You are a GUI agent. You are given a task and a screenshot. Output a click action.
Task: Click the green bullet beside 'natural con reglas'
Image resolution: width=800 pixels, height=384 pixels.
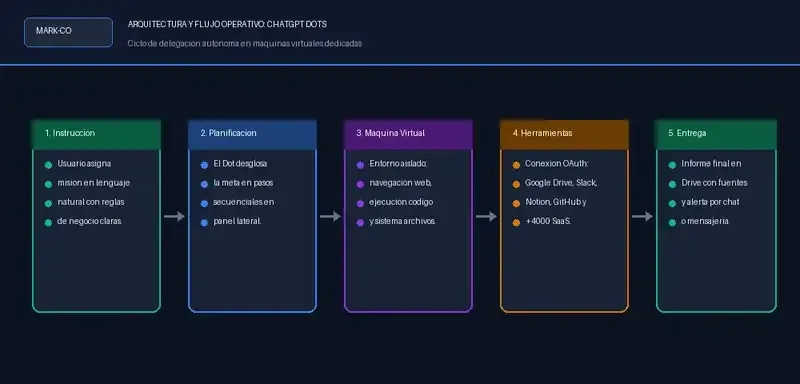(x=48, y=203)
